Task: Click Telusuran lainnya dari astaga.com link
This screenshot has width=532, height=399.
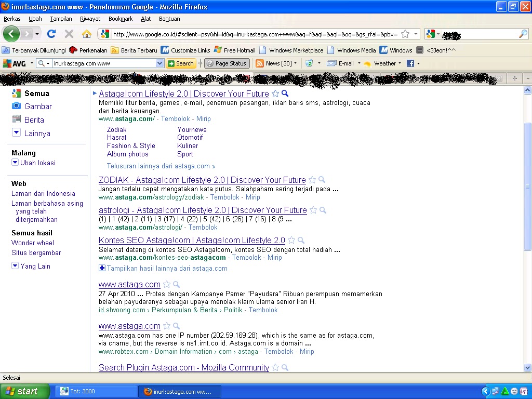Action: [161, 166]
